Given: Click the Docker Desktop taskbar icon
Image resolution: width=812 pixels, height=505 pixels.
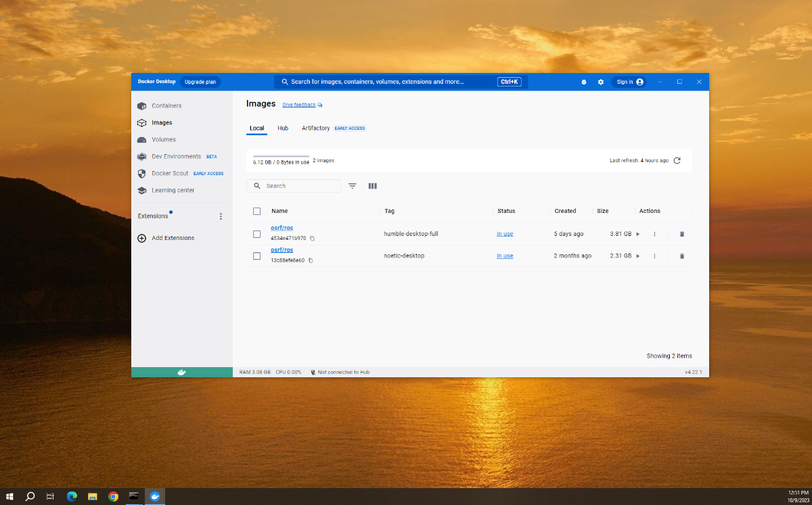Looking at the screenshot, I should point(155,497).
